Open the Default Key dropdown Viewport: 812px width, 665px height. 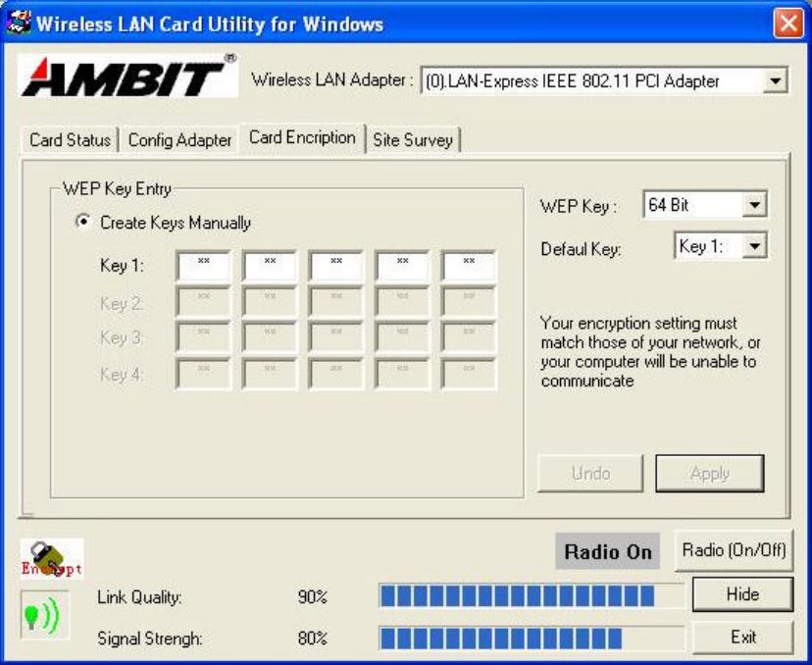click(754, 246)
